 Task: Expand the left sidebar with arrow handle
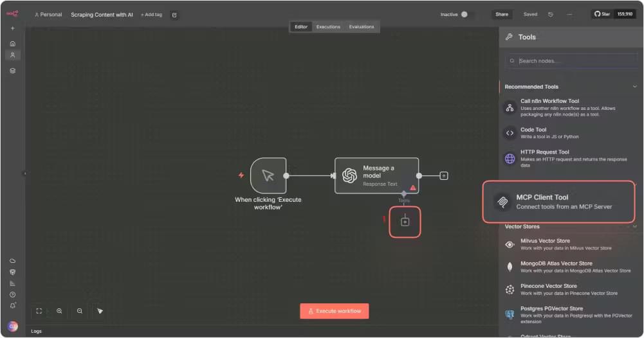25,173
